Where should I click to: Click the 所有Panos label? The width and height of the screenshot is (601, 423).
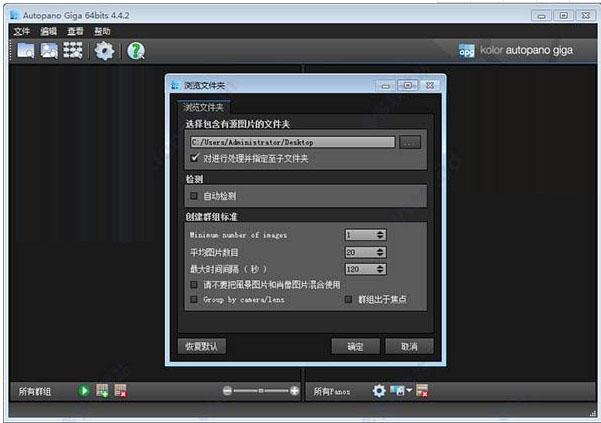tap(332, 391)
